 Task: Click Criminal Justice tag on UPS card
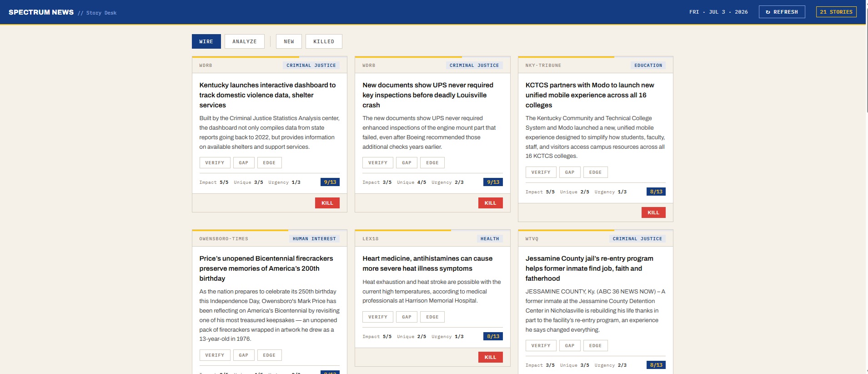pyautogui.click(x=474, y=66)
